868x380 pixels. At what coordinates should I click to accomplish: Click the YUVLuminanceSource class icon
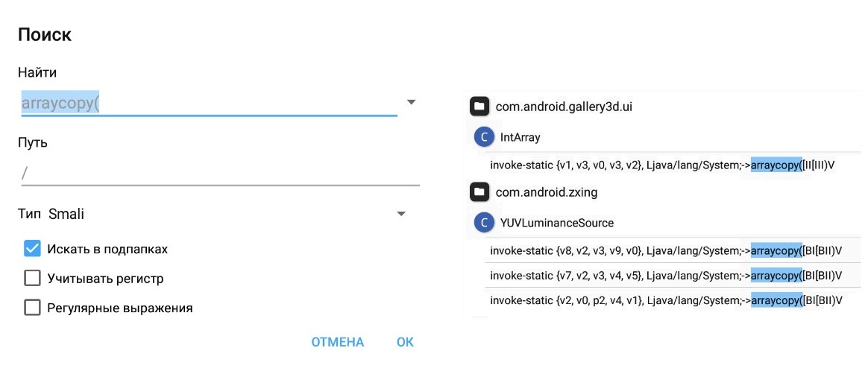click(485, 223)
